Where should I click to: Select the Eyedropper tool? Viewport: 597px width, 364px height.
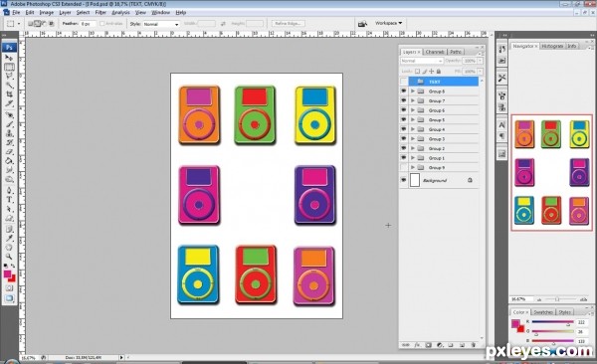[x=9, y=239]
